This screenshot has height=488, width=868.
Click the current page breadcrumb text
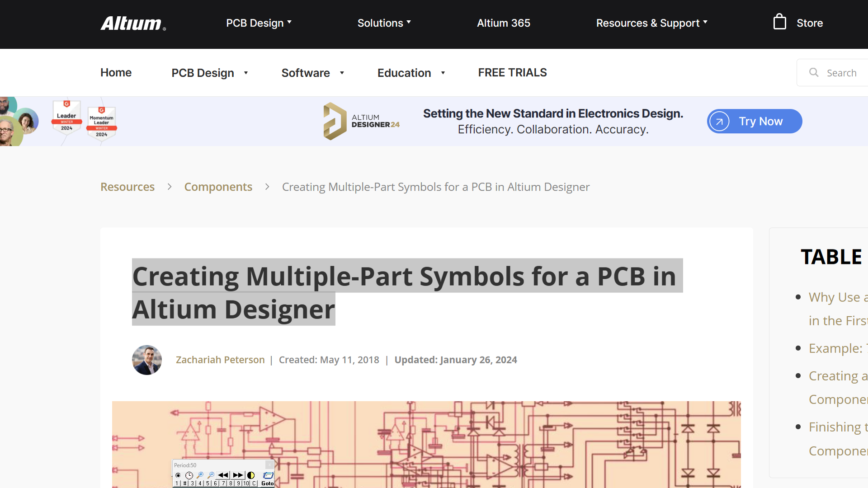click(x=436, y=187)
